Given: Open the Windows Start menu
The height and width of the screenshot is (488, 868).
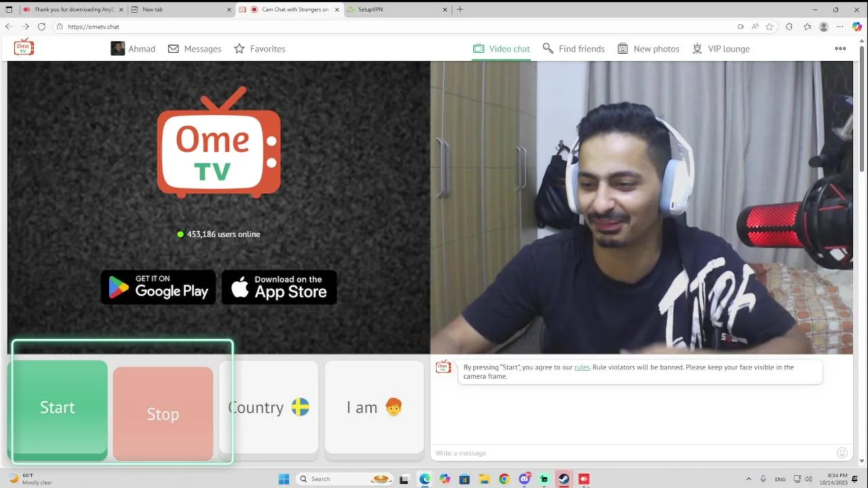Looking at the screenshot, I should (x=284, y=479).
